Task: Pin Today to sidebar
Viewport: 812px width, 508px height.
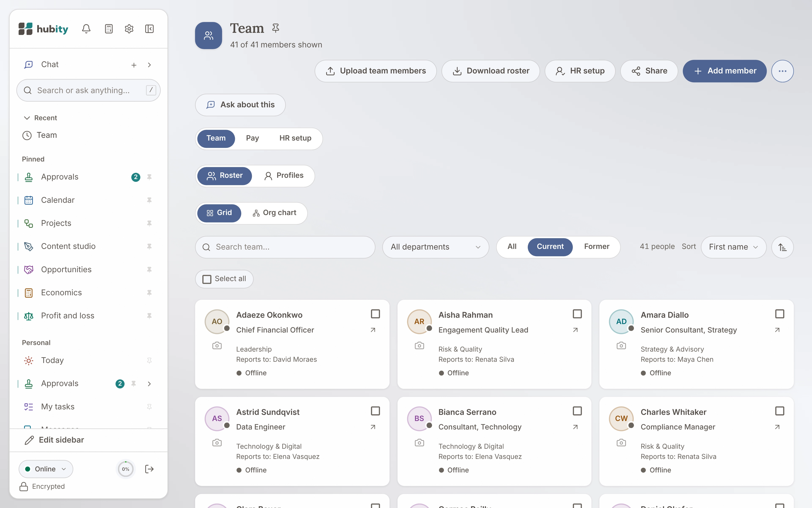Action: pyautogui.click(x=149, y=360)
